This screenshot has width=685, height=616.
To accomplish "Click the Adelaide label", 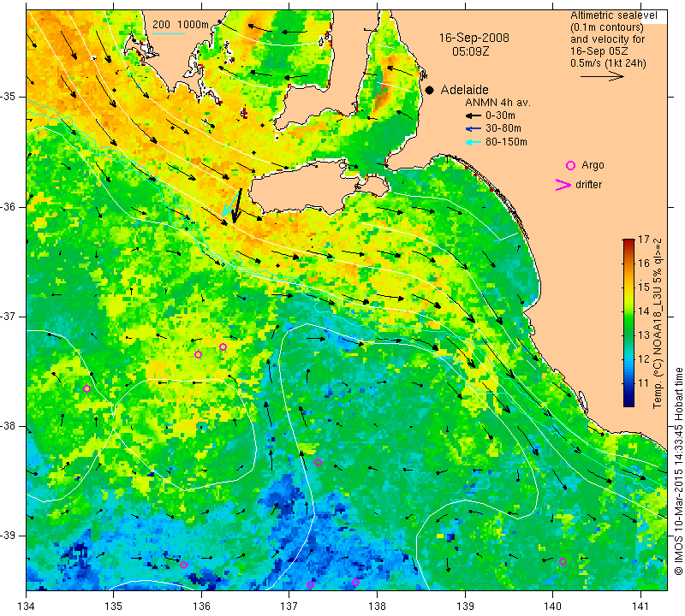I will 464,90.
